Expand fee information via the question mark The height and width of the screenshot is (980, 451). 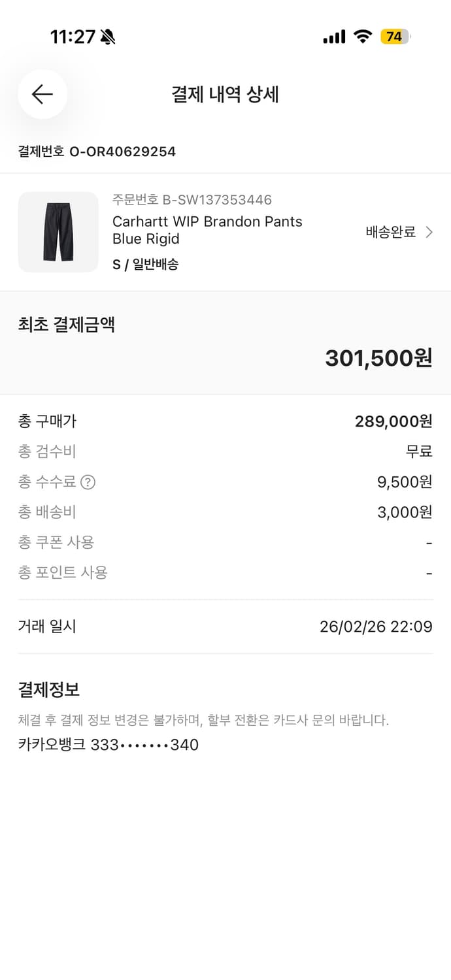click(x=89, y=482)
